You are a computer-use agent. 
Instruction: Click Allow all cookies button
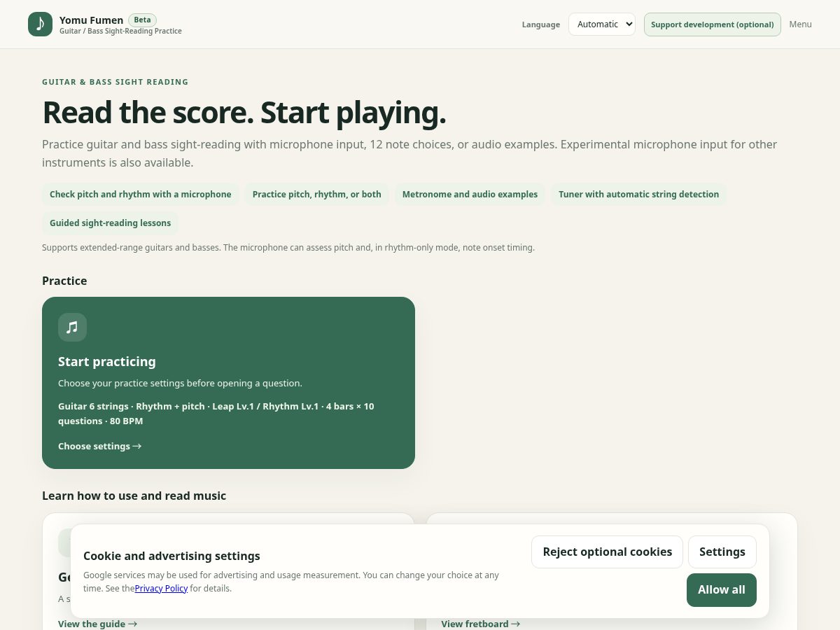coord(721,589)
